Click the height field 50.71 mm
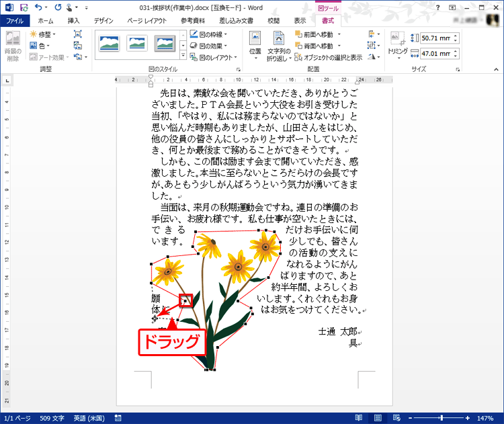Screen dimensions: 504x424 pyautogui.click(x=436, y=38)
